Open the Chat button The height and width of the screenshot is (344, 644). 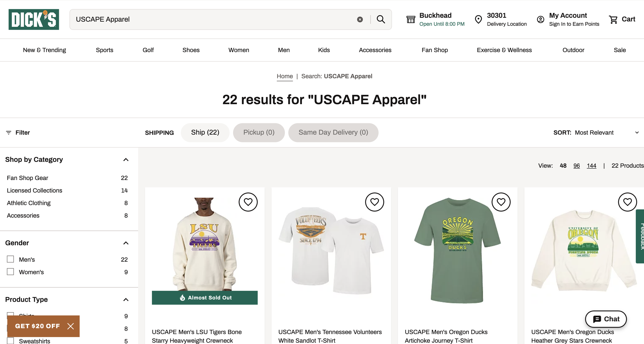click(x=606, y=319)
